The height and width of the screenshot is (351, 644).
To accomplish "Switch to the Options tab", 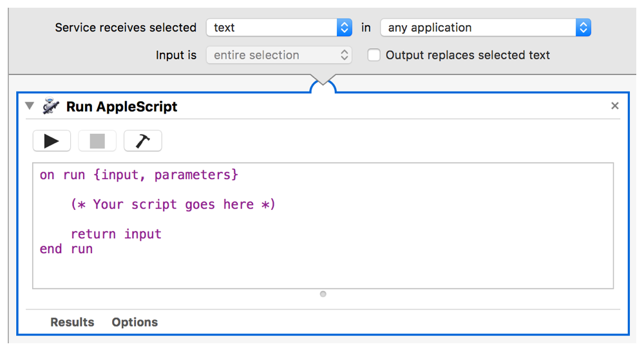I will [x=135, y=322].
